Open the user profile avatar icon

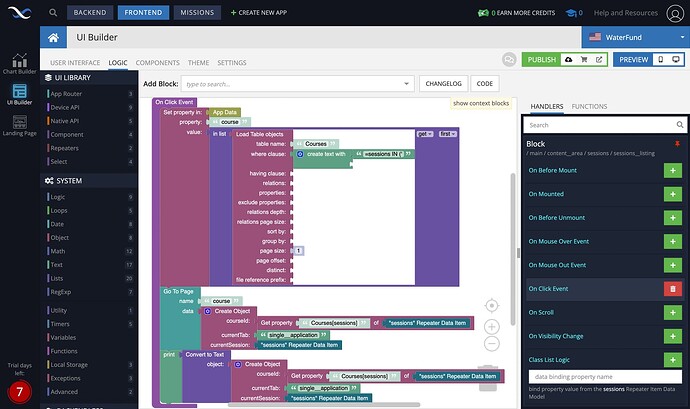pos(675,13)
